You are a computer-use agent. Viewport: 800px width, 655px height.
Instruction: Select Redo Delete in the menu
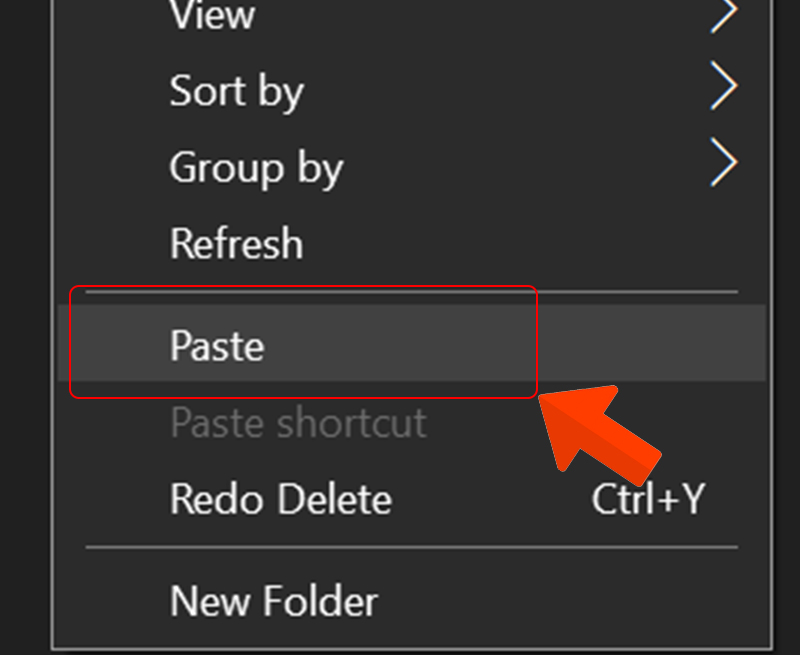pos(280,498)
